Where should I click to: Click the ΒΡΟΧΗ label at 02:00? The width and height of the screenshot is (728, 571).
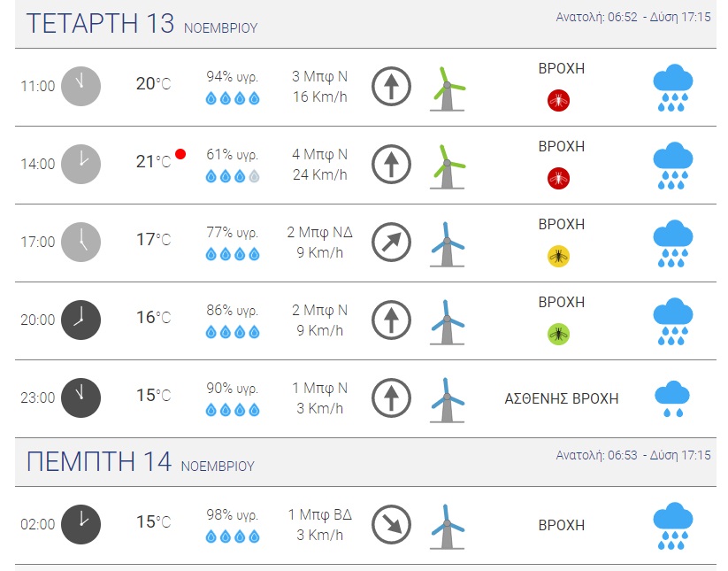pos(562,525)
